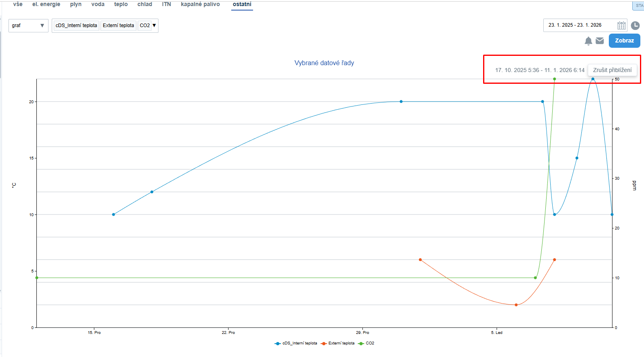Select the Externí teplota series tag

click(x=118, y=25)
